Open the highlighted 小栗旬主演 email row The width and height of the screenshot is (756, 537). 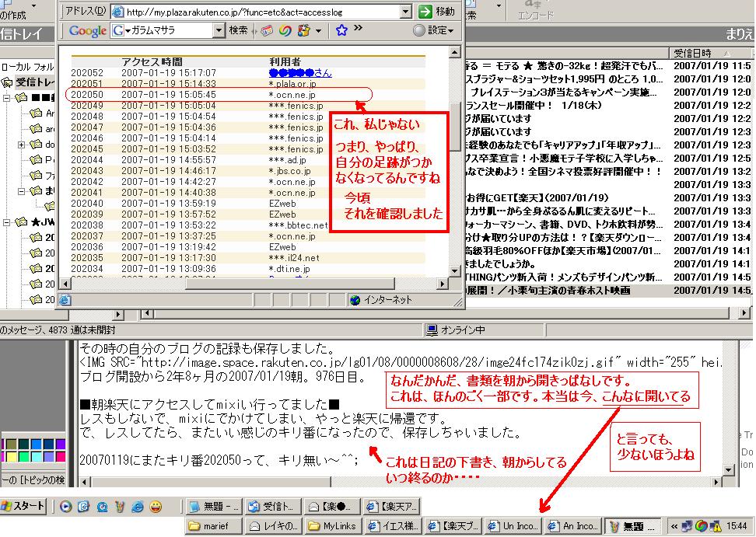click(608, 291)
